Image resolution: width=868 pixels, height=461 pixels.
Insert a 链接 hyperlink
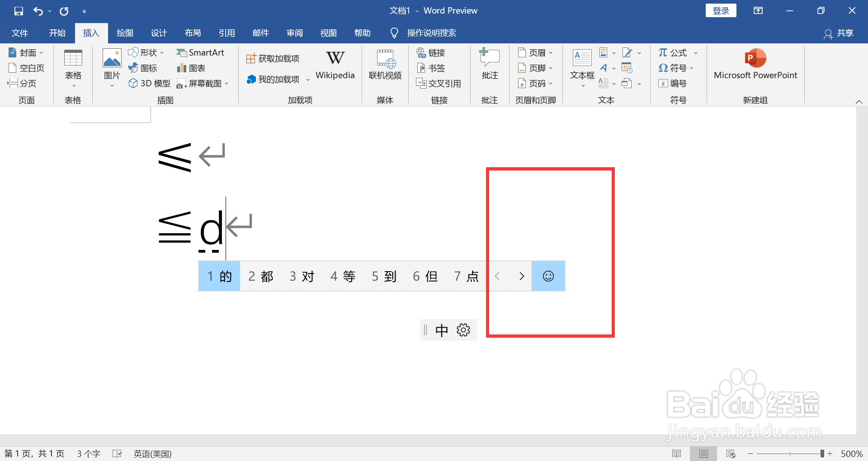(431, 53)
